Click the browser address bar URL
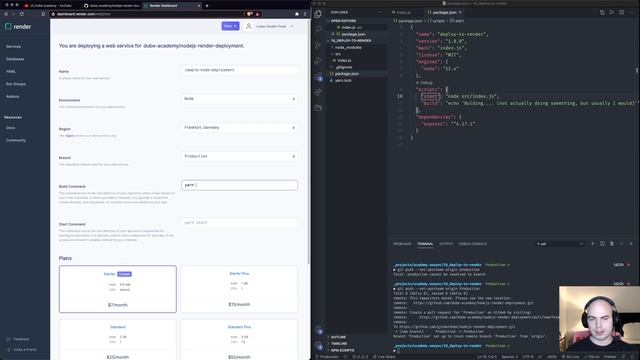Screen dimensions: 640x360 pyautogui.click(x=83, y=14)
